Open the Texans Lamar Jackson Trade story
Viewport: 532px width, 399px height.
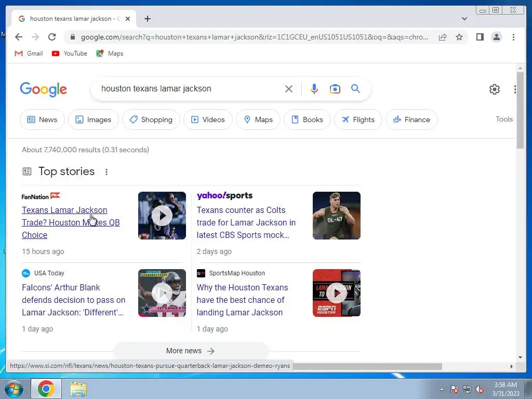71,222
